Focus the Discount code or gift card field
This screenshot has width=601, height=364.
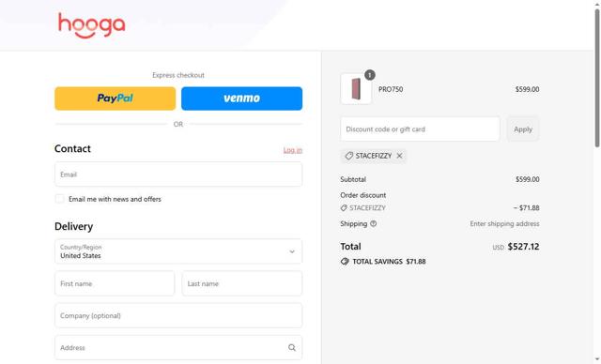(x=420, y=129)
